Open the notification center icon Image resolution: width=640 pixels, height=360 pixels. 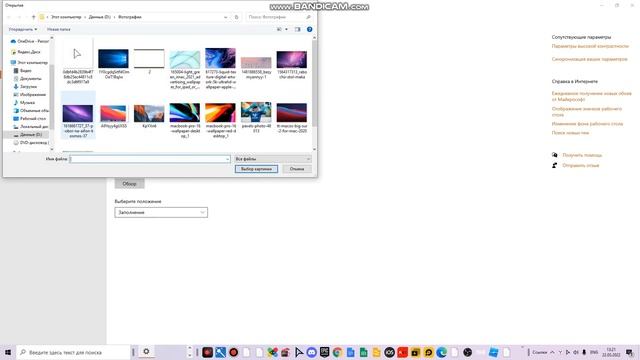pos(629,352)
